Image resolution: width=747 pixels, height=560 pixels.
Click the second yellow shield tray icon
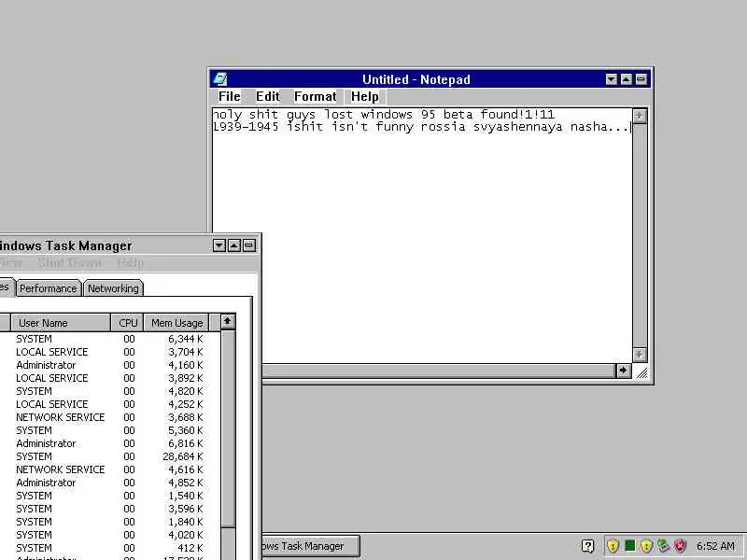646,546
